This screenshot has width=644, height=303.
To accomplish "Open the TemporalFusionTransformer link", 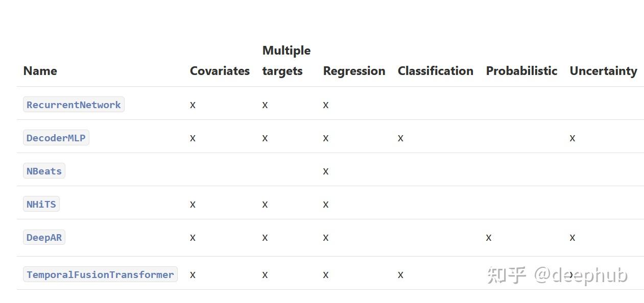I will [x=100, y=274].
